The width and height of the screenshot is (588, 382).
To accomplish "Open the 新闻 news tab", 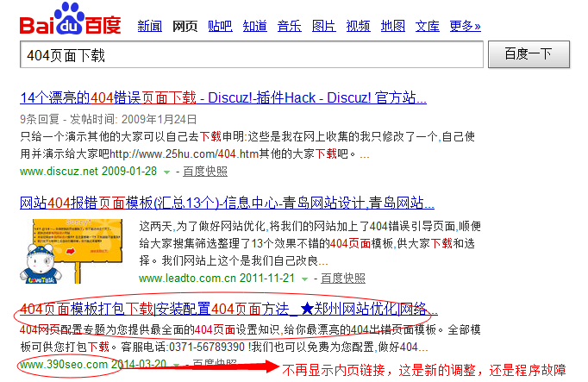I will point(149,26).
